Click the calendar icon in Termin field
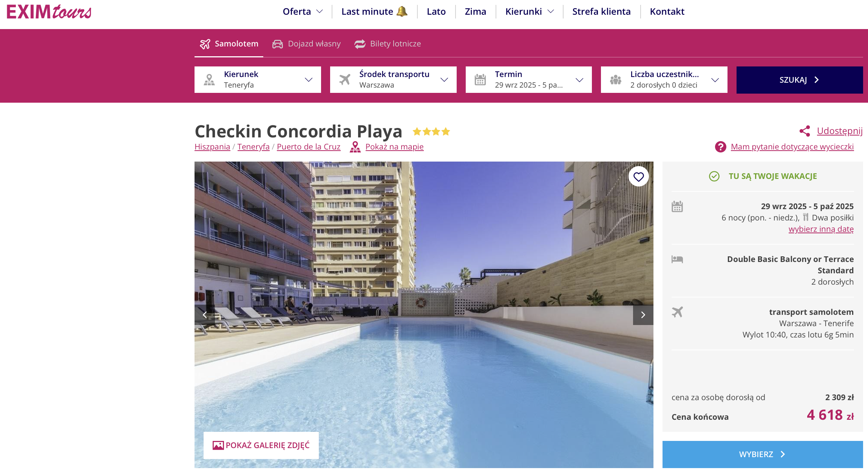The height and width of the screenshot is (473, 868). click(x=480, y=80)
